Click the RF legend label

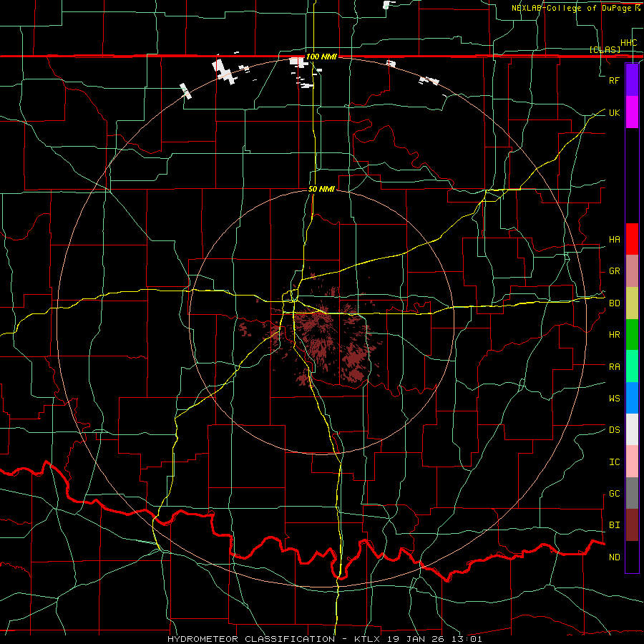(614, 80)
